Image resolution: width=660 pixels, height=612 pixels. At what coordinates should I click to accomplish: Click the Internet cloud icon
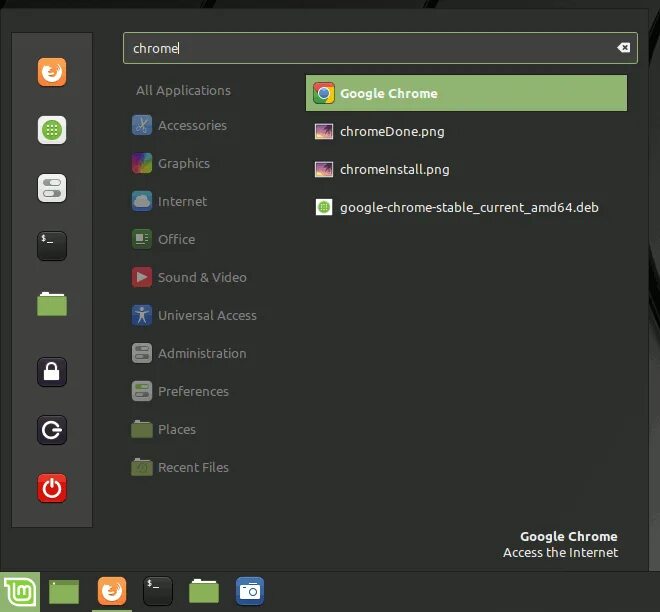coord(142,201)
